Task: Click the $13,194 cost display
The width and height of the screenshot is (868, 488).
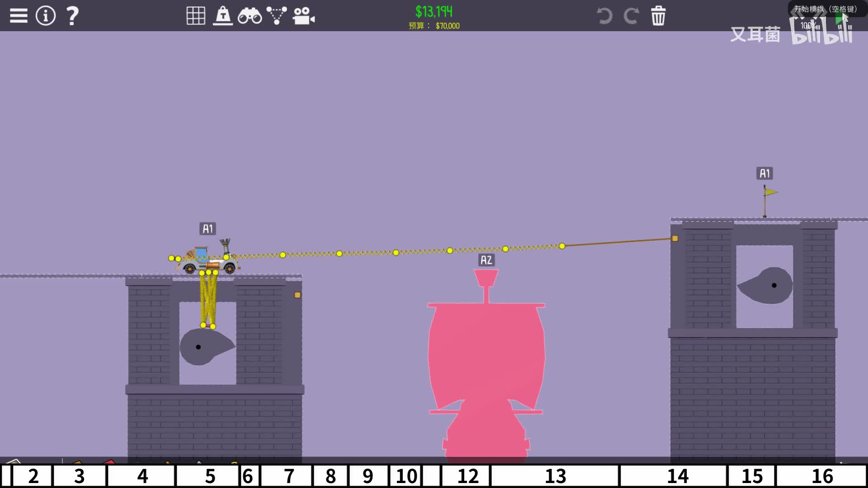Action: (434, 12)
